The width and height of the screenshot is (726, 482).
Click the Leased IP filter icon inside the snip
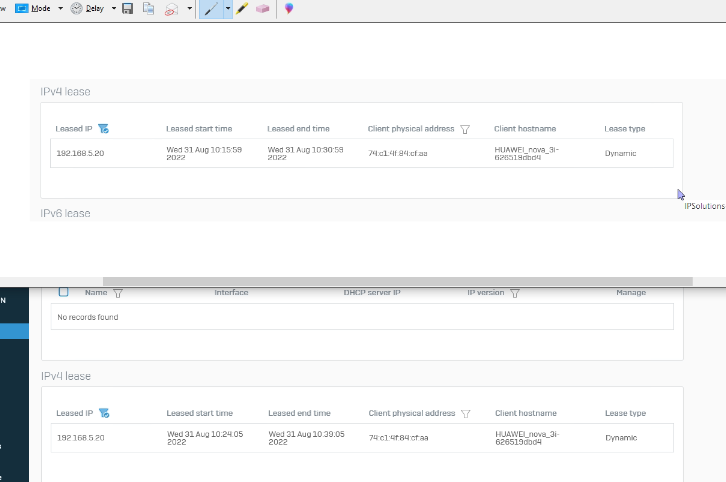coord(103,129)
